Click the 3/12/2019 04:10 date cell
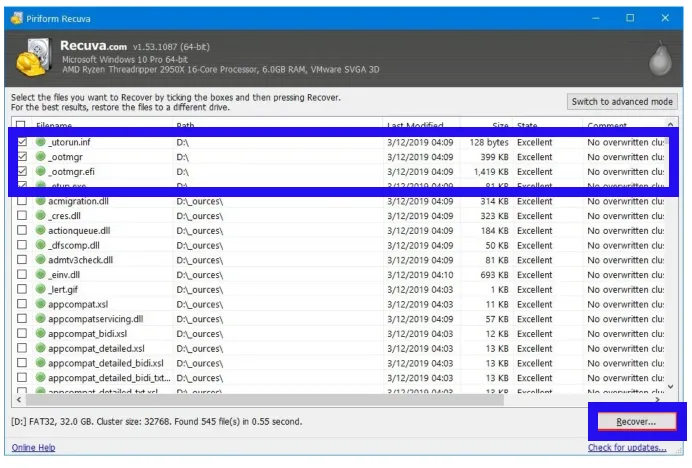This screenshot has width=692, height=468. pyautogui.click(x=420, y=275)
